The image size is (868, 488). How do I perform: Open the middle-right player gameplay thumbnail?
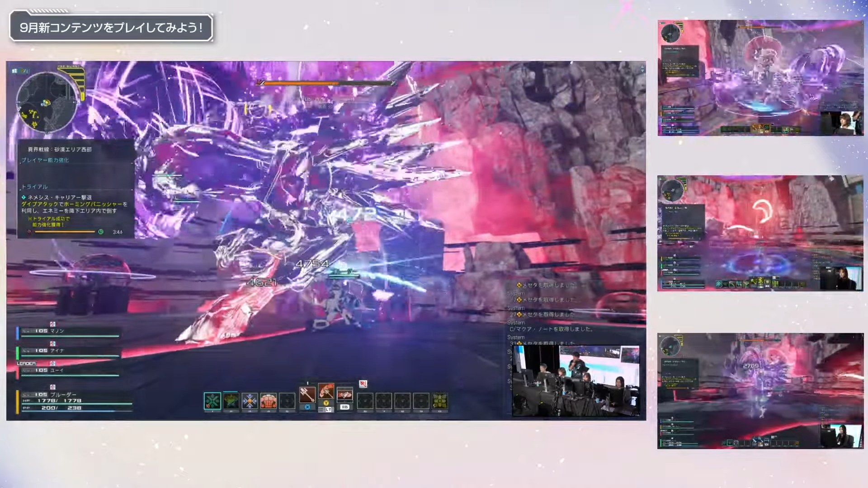(760, 233)
